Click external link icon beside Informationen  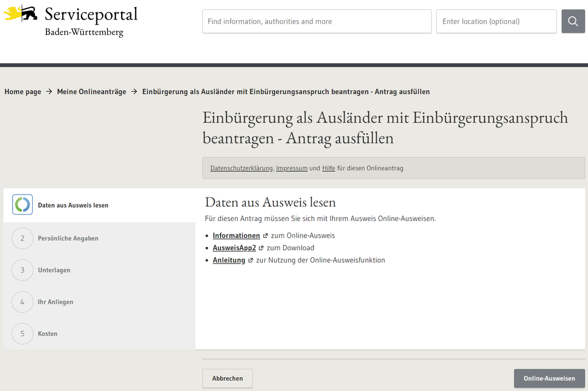point(265,235)
